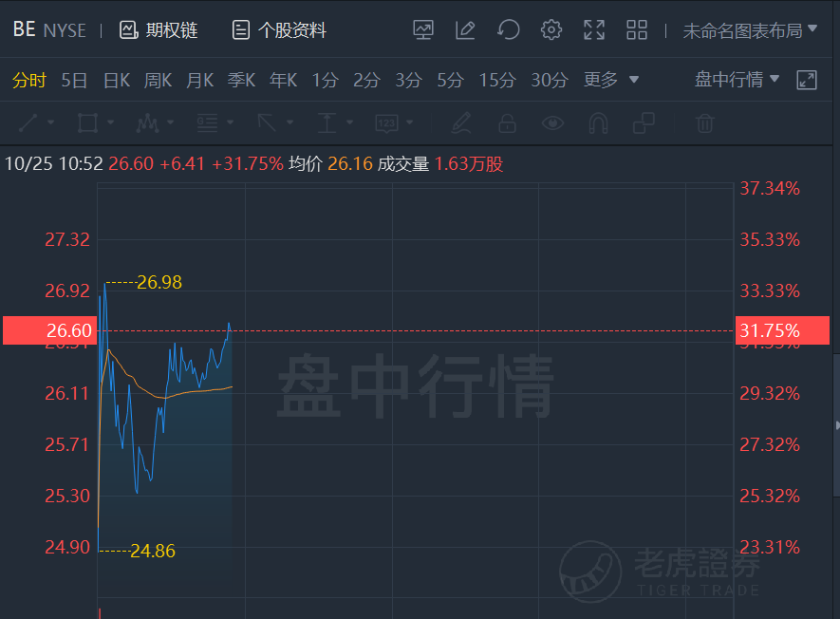Open chart settings with the gear icon
The image size is (840, 619).
(551, 29)
